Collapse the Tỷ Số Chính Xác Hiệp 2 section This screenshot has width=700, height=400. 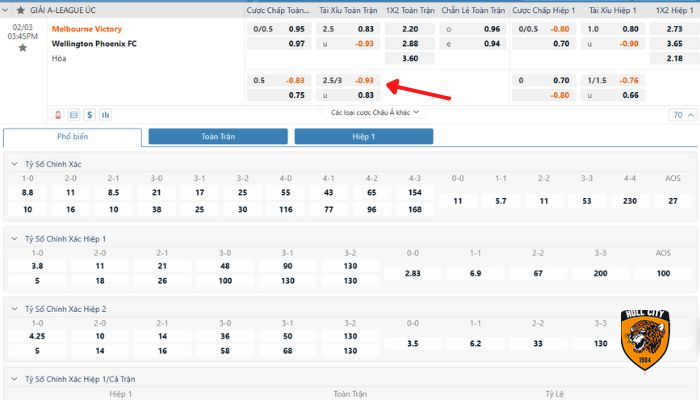(x=14, y=309)
